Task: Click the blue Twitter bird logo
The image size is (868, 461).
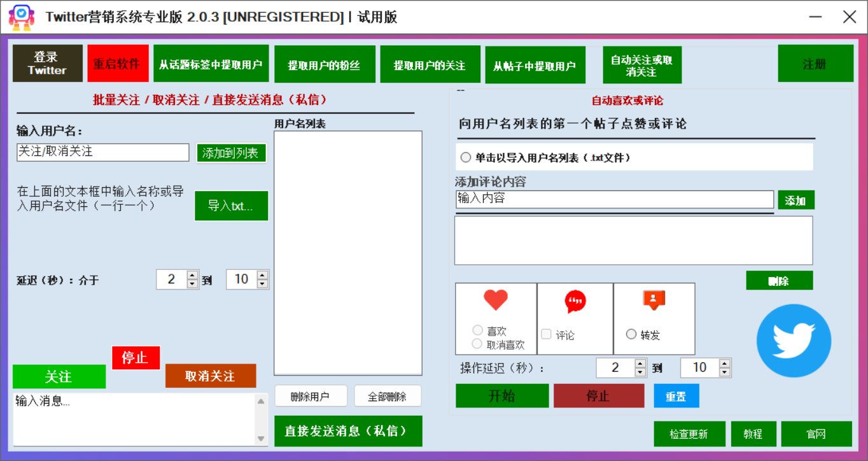Action: click(x=794, y=341)
